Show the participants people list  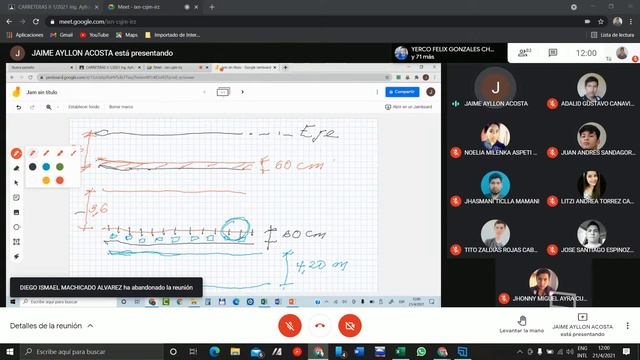(524, 53)
